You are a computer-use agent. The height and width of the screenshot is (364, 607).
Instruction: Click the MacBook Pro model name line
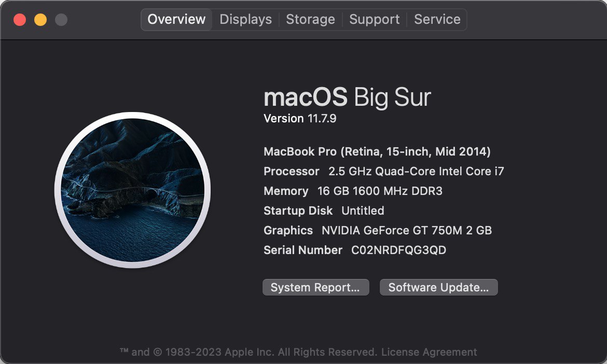(377, 152)
